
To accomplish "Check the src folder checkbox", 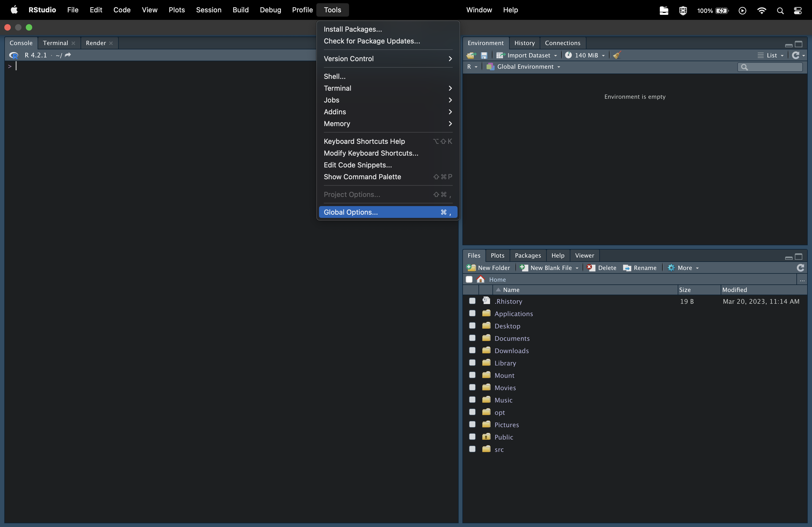I will [472, 449].
